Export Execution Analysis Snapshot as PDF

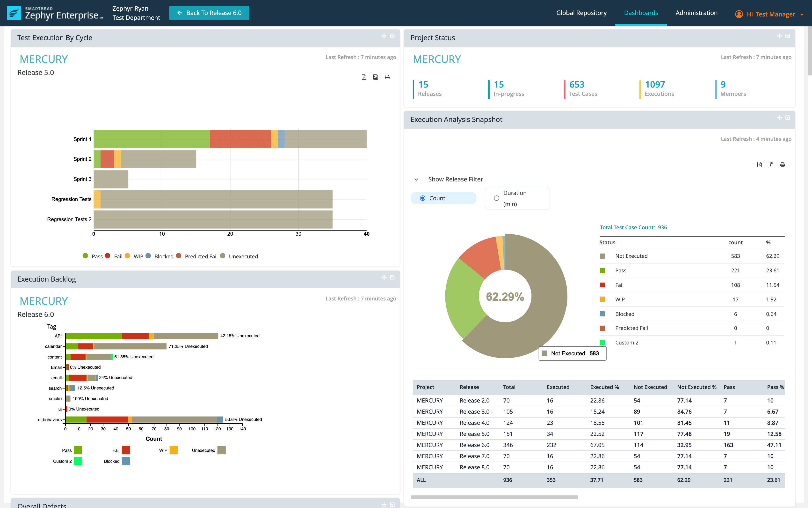(x=759, y=165)
